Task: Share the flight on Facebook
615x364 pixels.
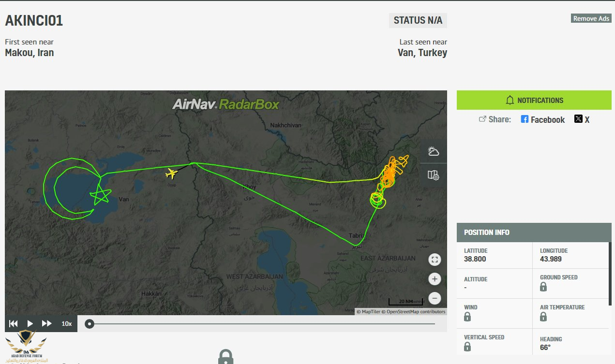Action: pos(542,119)
